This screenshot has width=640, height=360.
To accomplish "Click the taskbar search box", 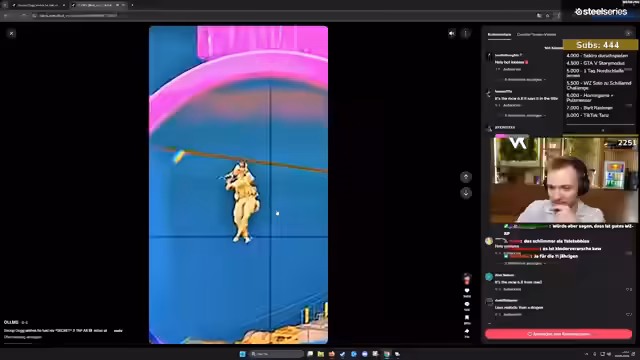I will (x=277, y=354).
